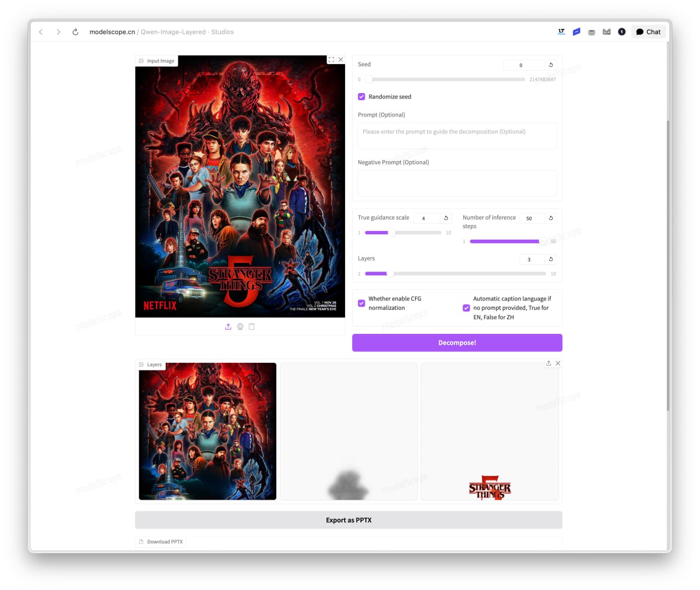This screenshot has height=590, width=700.
Task: Click the page vertical scrollbar
Action: tap(668, 265)
